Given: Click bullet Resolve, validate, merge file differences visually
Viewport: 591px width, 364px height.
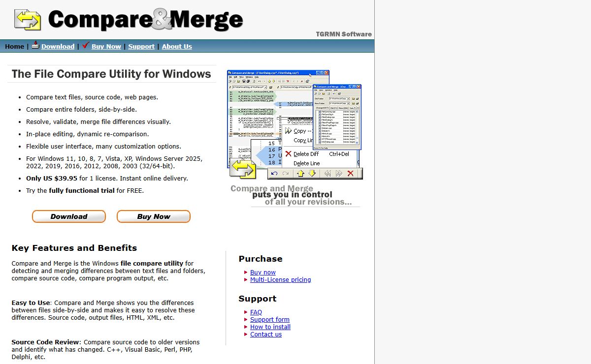Looking at the screenshot, I should (x=98, y=121).
